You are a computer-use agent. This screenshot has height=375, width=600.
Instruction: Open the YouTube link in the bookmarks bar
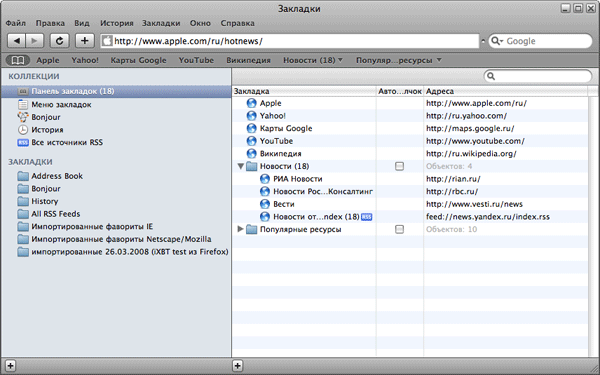tap(196, 60)
